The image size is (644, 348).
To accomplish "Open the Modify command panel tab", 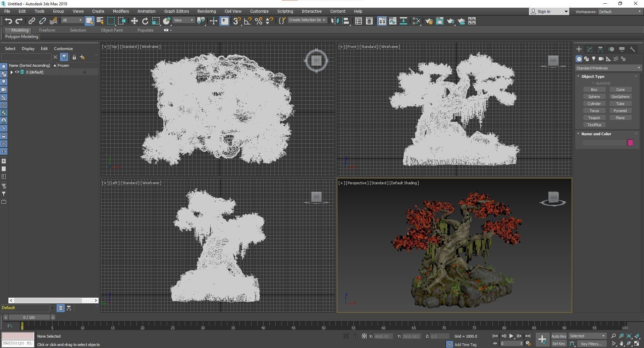I will pyautogui.click(x=590, y=49).
